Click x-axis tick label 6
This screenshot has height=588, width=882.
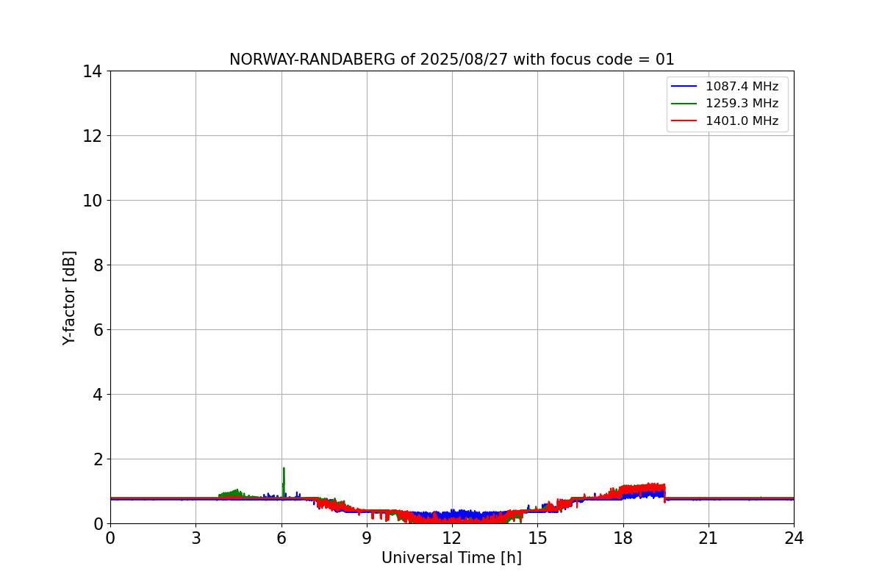pyautogui.click(x=281, y=538)
